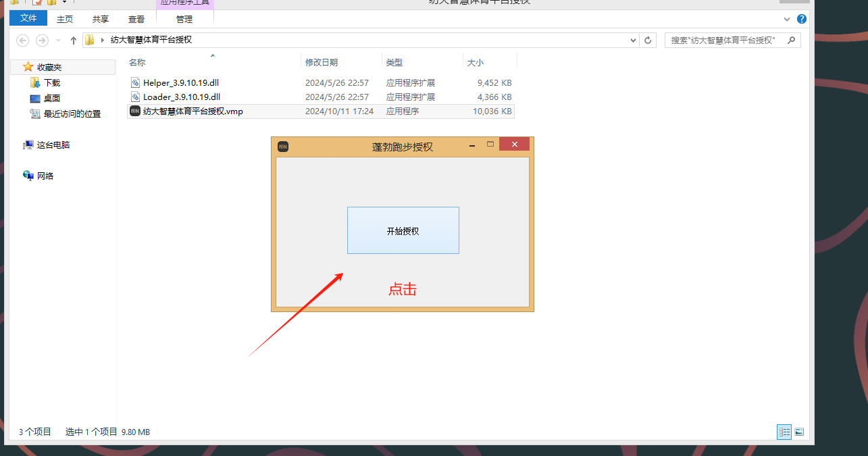Click the search magnifier icon
The height and width of the screenshot is (456, 868).
pos(793,40)
